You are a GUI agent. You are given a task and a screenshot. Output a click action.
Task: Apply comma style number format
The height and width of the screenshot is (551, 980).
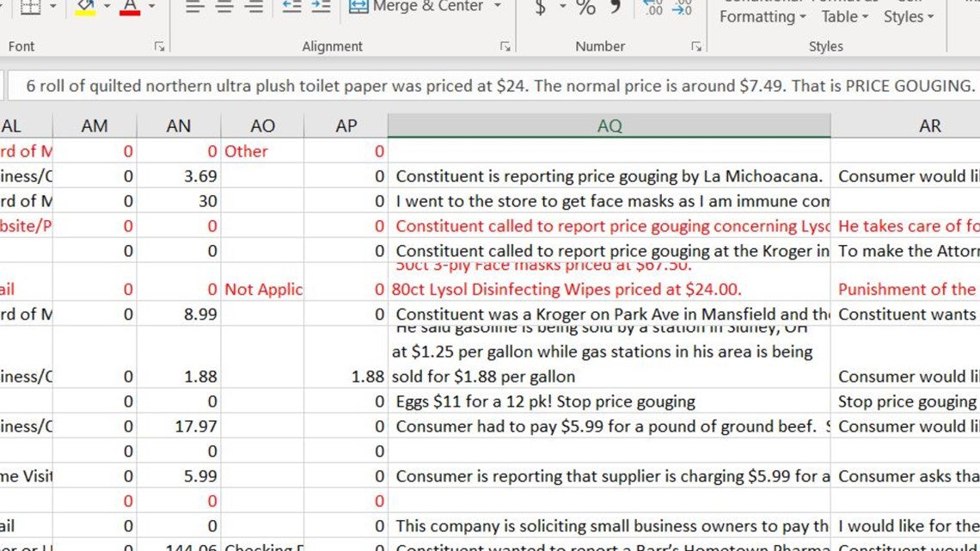[615, 7]
